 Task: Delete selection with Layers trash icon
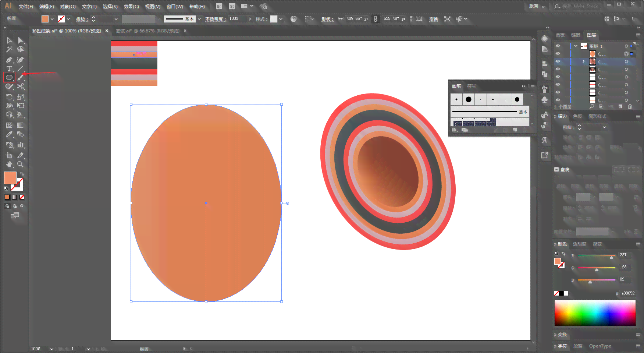point(630,106)
